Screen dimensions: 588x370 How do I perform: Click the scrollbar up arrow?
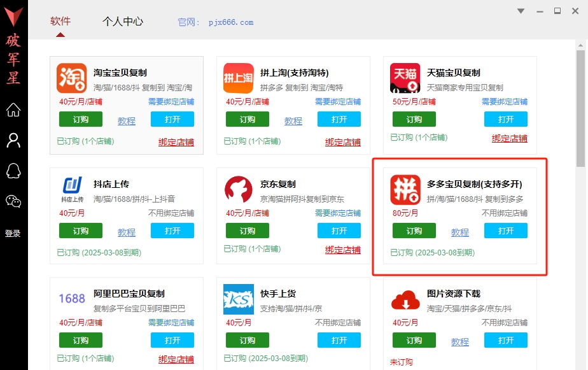coord(581,45)
